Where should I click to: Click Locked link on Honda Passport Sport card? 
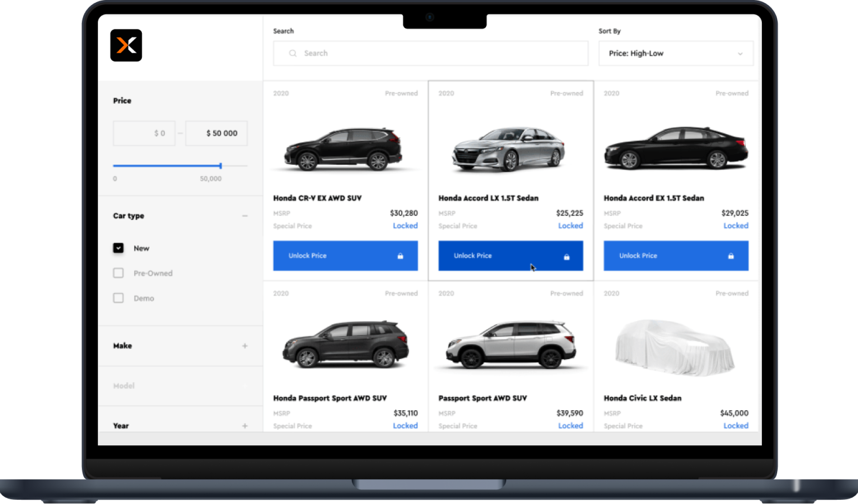405,425
